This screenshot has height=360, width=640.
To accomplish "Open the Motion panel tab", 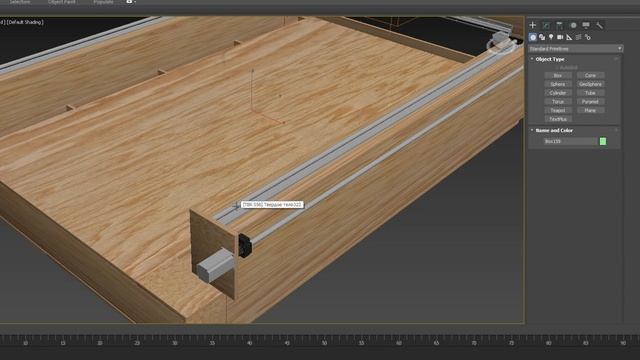I will [573, 25].
